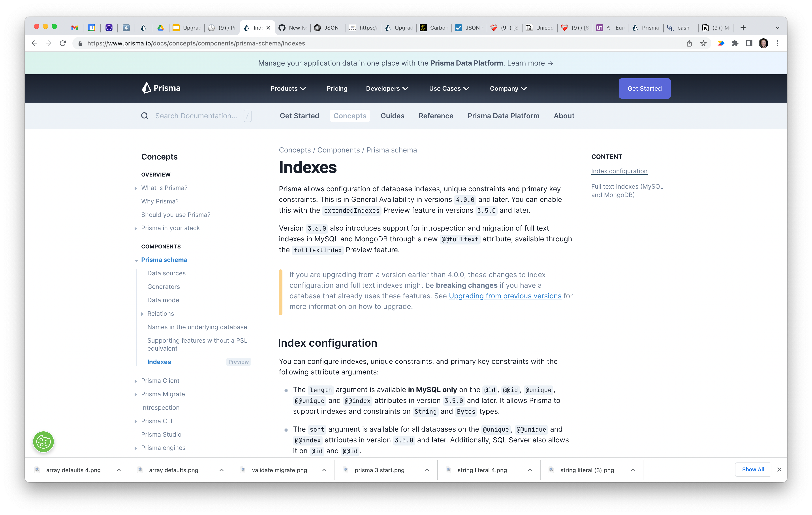The height and width of the screenshot is (515, 812).
Task: Open the extensions puzzle icon
Action: [735, 43]
